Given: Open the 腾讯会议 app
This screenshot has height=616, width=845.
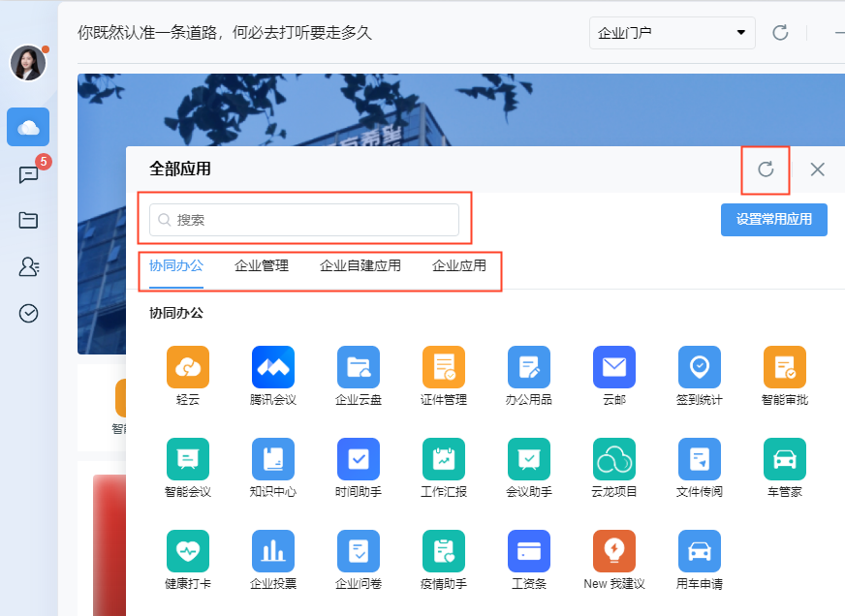Looking at the screenshot, I should tap(273, 367).
